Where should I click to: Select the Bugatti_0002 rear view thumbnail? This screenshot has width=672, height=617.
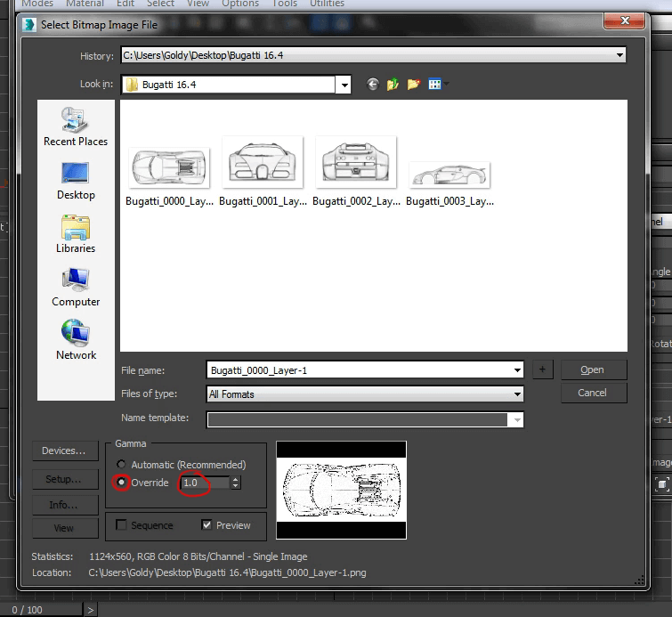click(356, 163)
